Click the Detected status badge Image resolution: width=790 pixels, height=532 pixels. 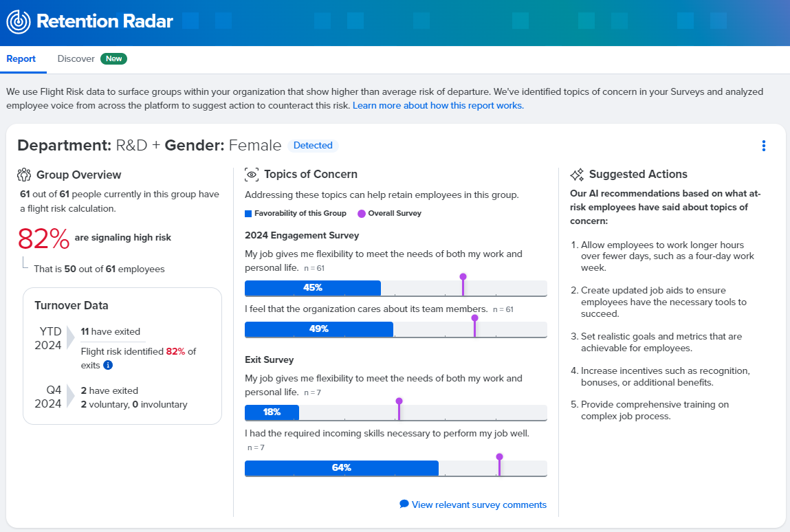click(313, 146)
